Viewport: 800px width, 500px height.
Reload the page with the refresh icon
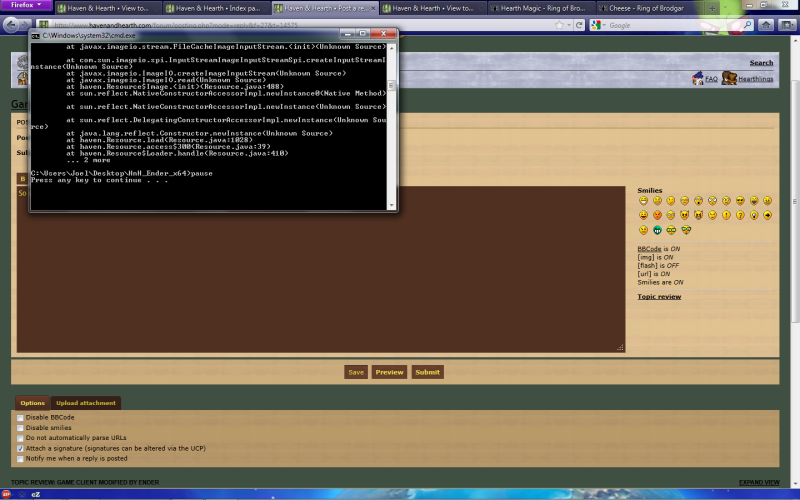click(x=579, y=25)
